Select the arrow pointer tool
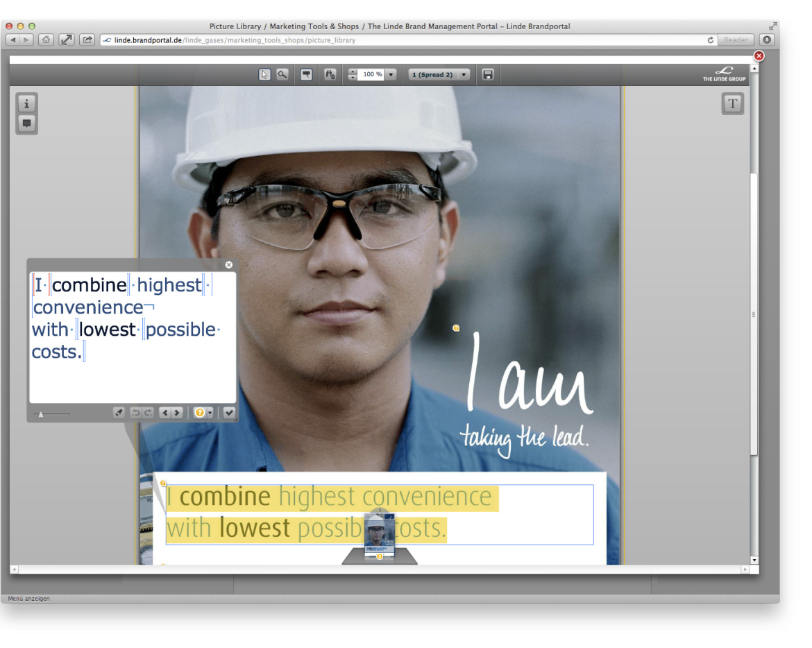 pos(264,74)
